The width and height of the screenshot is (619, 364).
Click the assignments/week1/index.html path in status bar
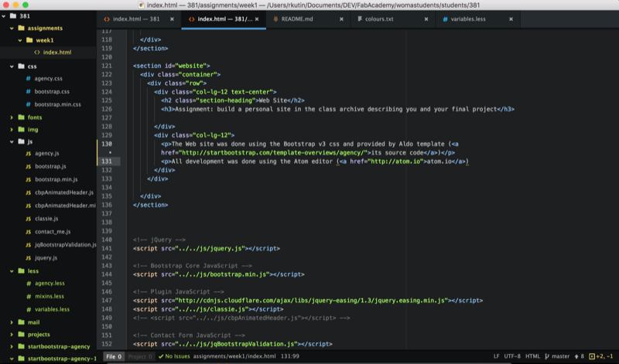point(234,356)
